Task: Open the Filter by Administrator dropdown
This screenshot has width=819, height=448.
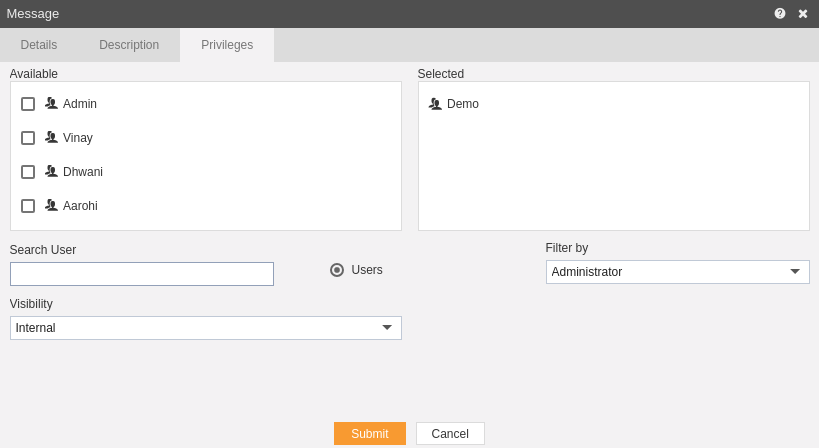Action: coord(677,272)
